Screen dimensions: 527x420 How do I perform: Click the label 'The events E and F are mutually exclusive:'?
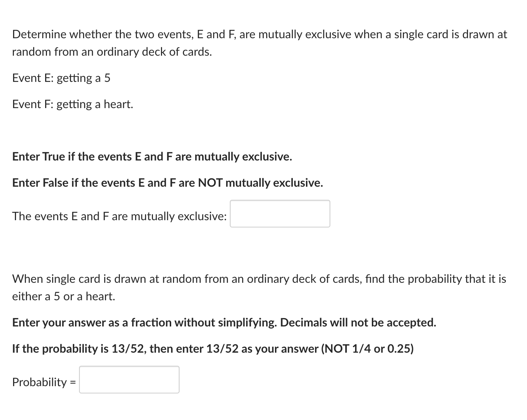coord(119,216)
